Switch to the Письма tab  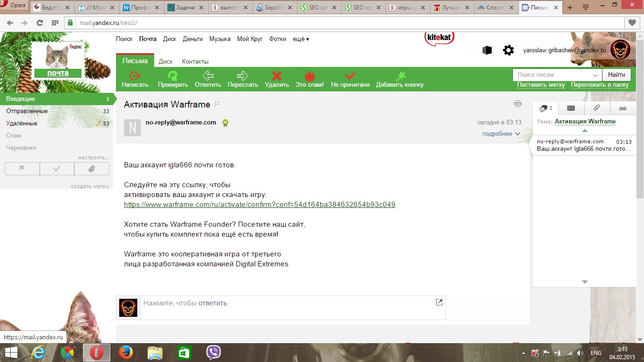[x=135, y=61]
